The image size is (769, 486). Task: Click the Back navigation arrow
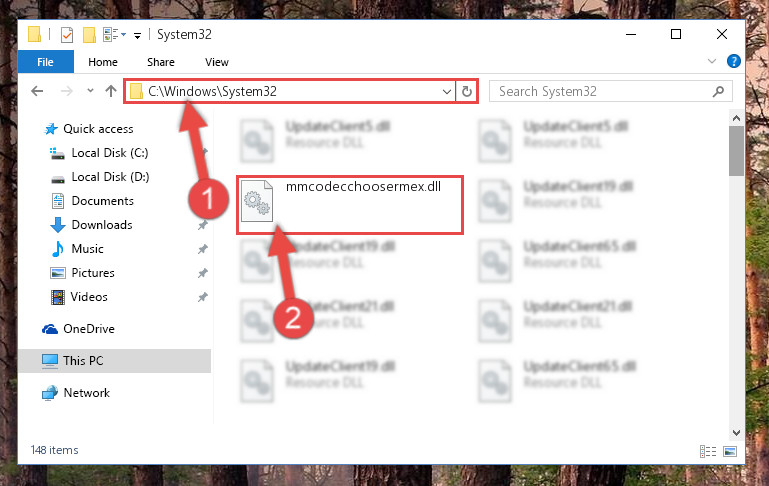click(37, 91)
